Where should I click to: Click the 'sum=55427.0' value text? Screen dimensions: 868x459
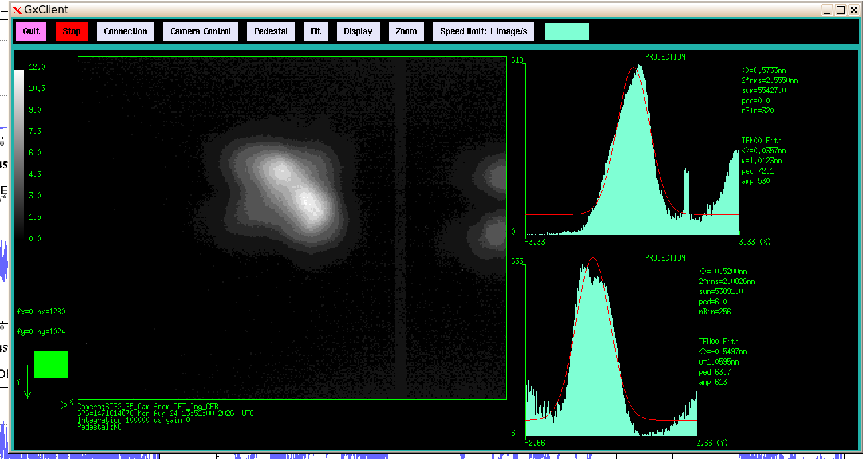pyautogui.click(x=764, y=90)
